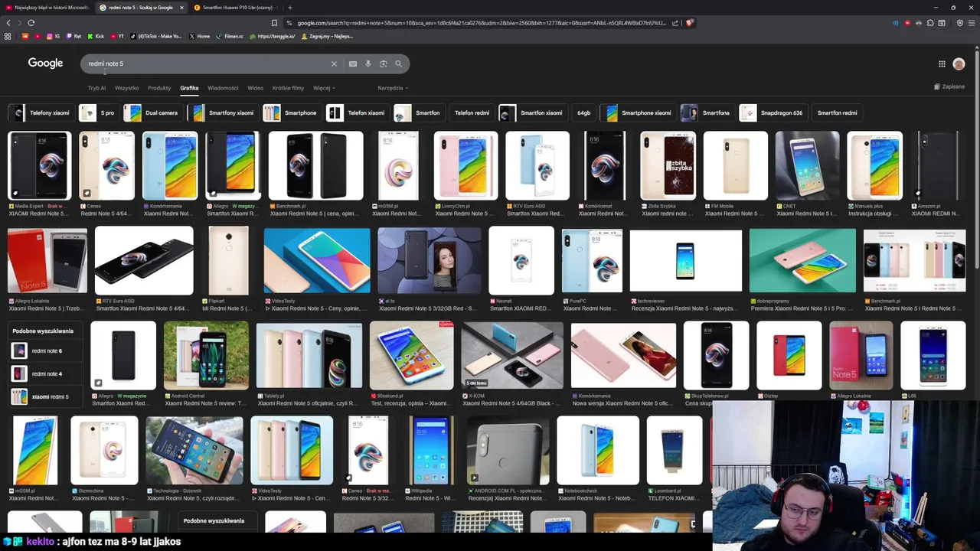Open Zapisane saved items
Screen dimensions: 980x551
click(x=949, y=86)
